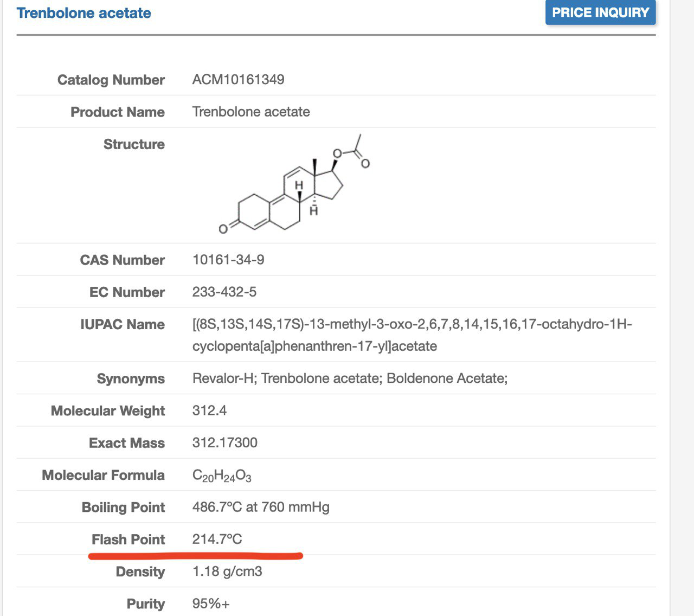Click the Molecular Formula row label

[103, 475]
